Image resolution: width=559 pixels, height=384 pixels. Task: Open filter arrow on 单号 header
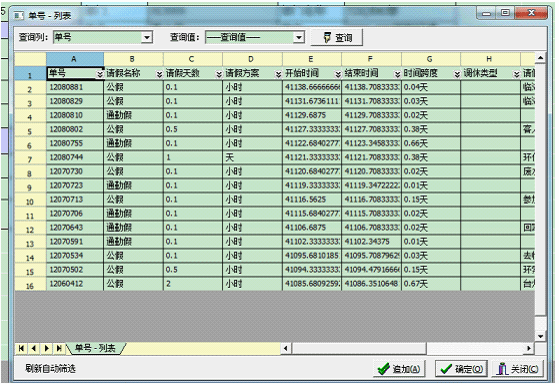[x=100, y=74]
